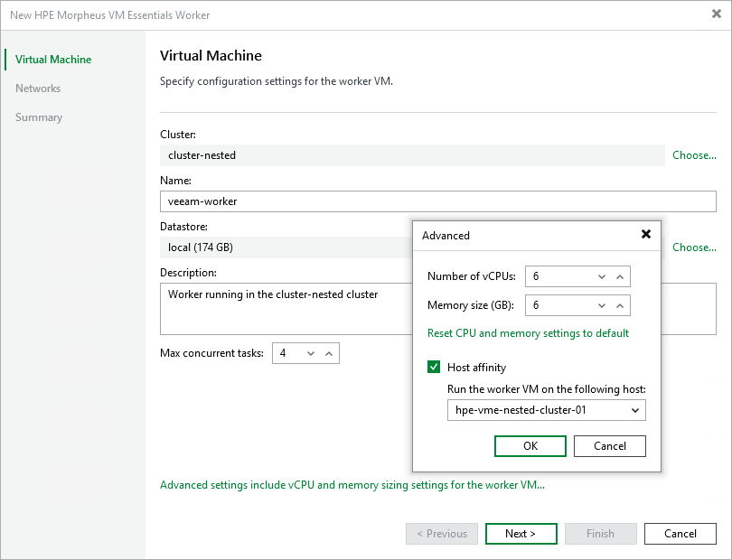Screen dimensions: 732x560
Task: Close the Advanced dialog with the X icon
Action: tap(646, 235)
